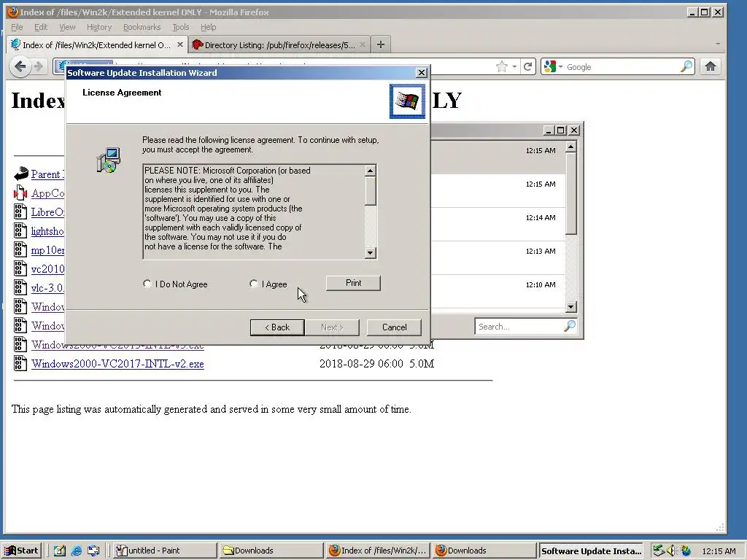Click the mp10 file link
This screenshot has width=747, height=560.
point(47,250)
